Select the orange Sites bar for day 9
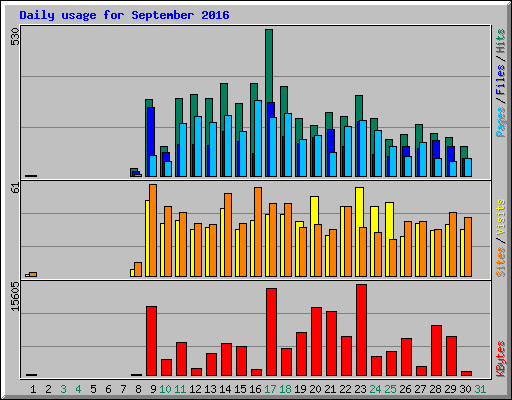512x400 pixels. click(x=153, y=230)
